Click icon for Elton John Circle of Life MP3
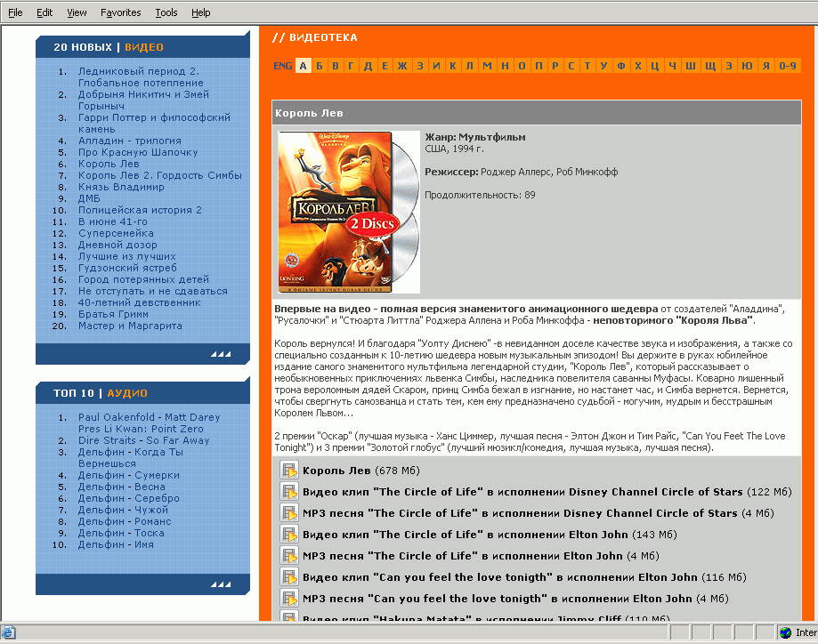The height and width of the screenshot is (644, 818). 289,556
